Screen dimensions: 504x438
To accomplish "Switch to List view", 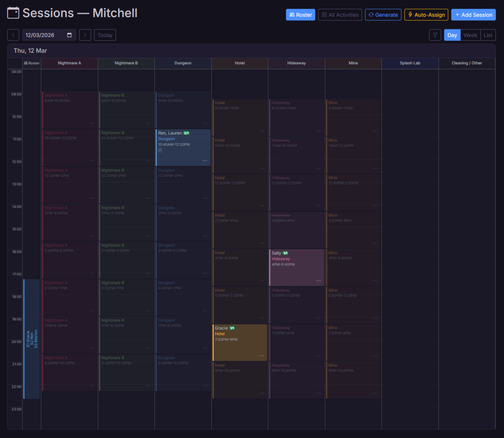I will (x=488, y=35).
